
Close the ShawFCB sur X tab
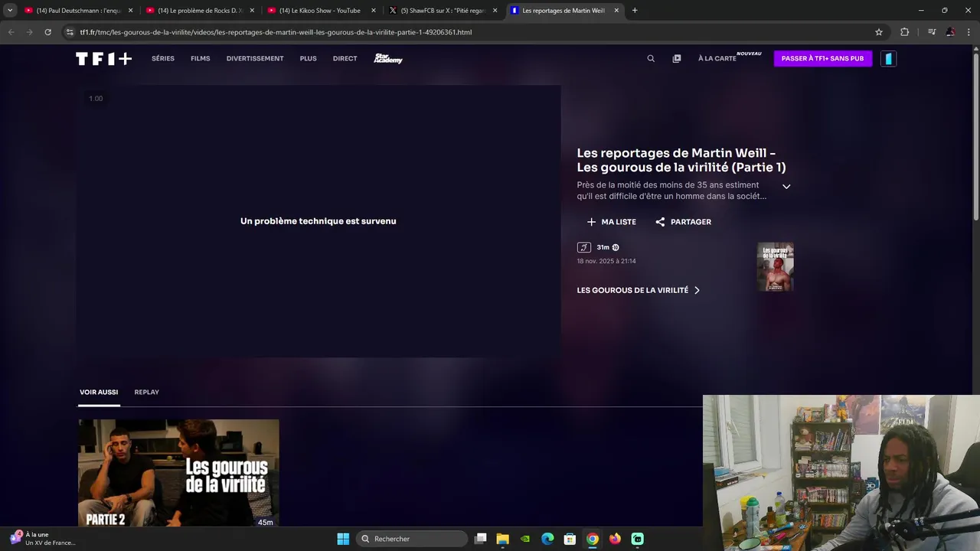(x=495, y=11)
